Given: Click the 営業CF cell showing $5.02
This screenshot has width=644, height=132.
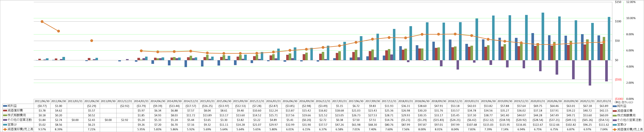Looking at the screenshot, I should coord(42,125).
